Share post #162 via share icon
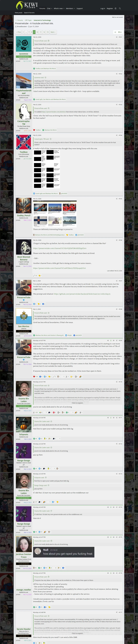Image resolution: width=138 pixels, height=644 pixels. click(x=117, y=74)
